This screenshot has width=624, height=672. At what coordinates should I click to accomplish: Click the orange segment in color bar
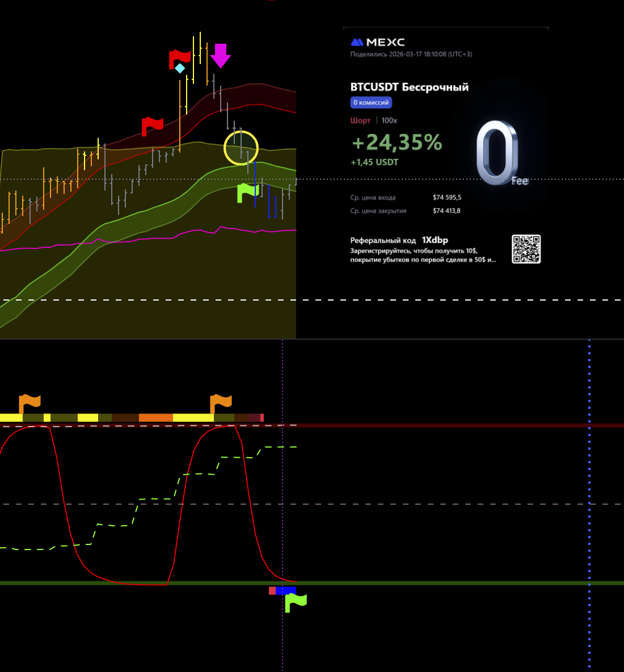click(155, 418)
